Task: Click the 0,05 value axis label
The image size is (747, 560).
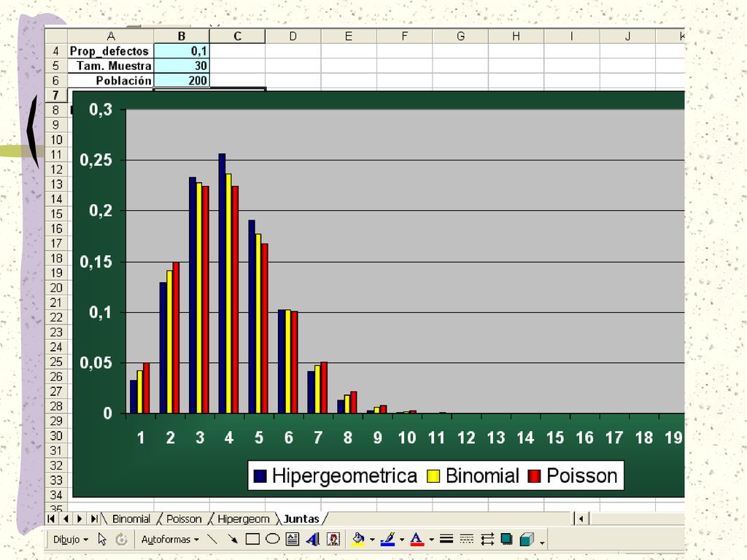Action: point(96,363)
